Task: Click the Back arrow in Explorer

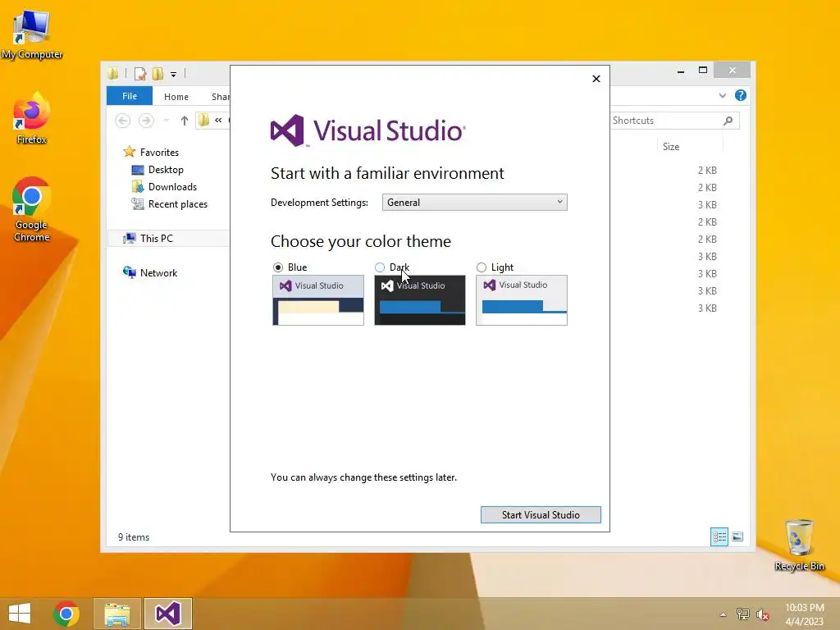Action: (123, 121)
